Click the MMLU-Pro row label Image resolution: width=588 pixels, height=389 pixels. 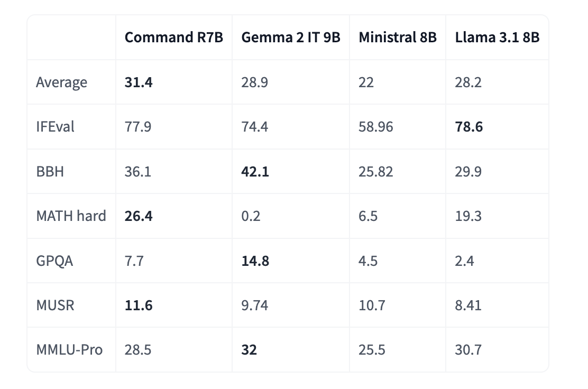point(69,349)
